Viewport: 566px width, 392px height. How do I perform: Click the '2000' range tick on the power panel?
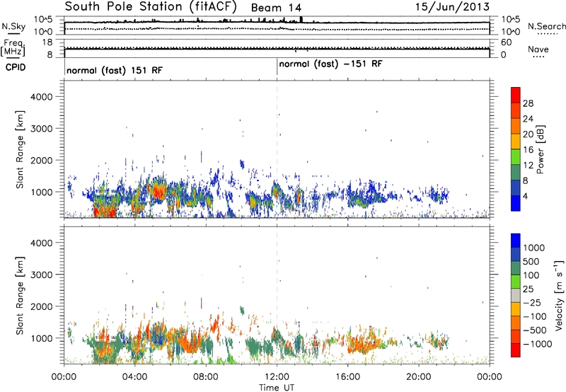click(42, 160)
